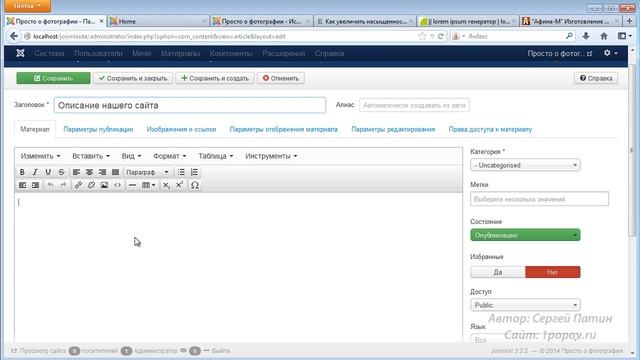The image size is (640, 360).
Task: Click into the Алиас input field
Action: pyautogui.click(x=414, y=105)
